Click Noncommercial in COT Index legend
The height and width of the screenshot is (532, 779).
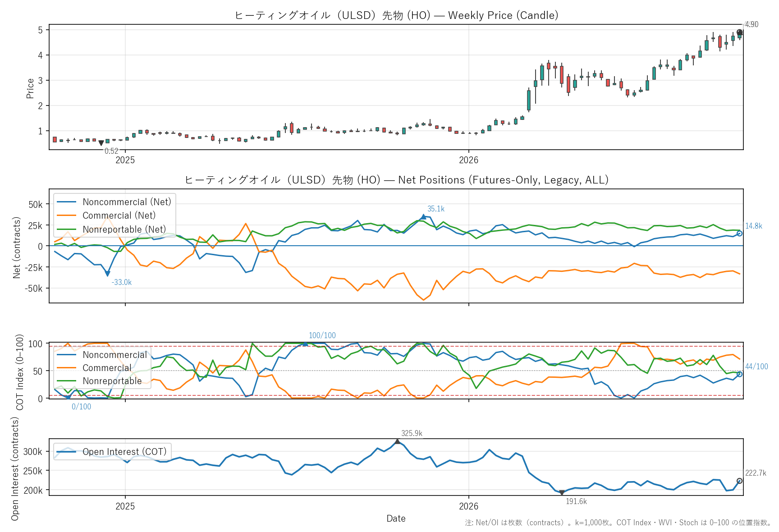pyautogui.click(x=102, y=355)
